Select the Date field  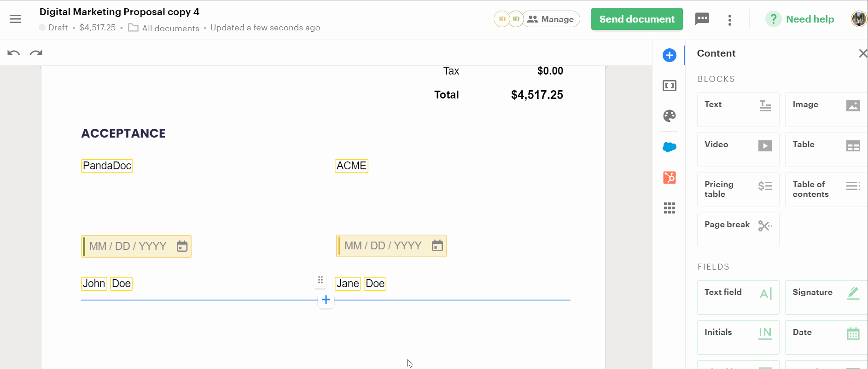tap(826, 337)
